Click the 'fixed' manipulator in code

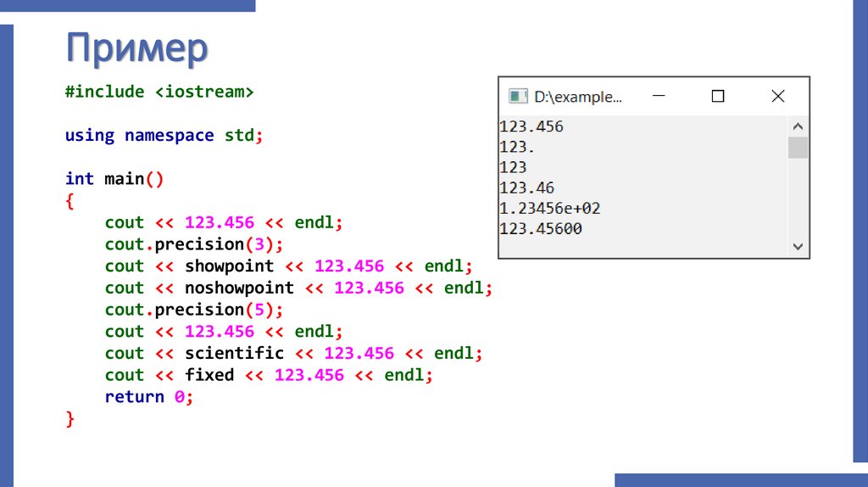tap(209, 375)
